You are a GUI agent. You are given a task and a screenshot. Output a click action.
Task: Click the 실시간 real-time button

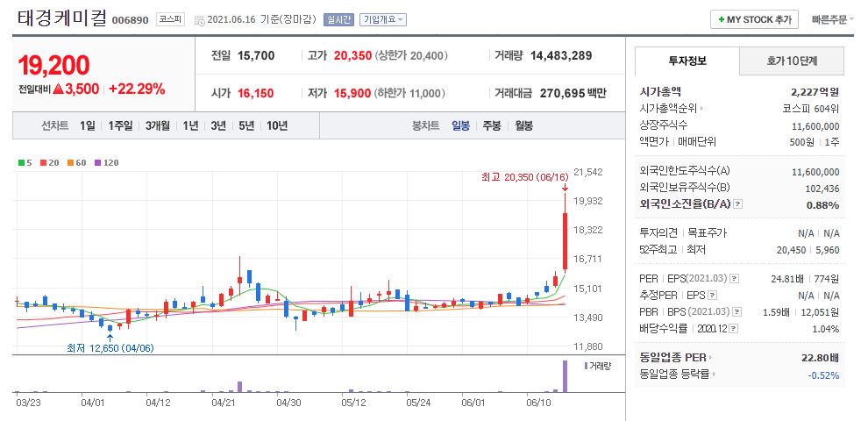pos(338,19)
